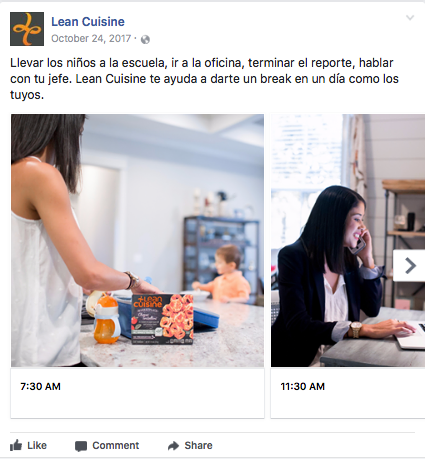Click the Lean Cuisine box in the photo

click(162, 319)
